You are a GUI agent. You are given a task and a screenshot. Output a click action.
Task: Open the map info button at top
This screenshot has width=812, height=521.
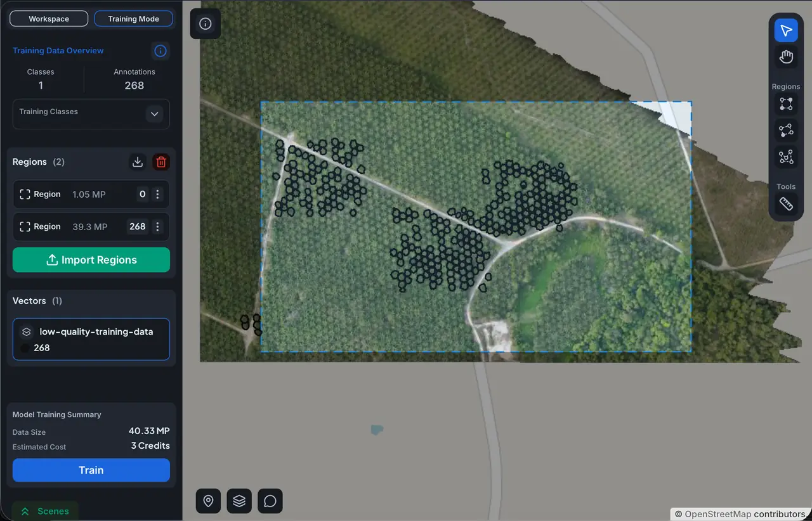click(206, 24)
